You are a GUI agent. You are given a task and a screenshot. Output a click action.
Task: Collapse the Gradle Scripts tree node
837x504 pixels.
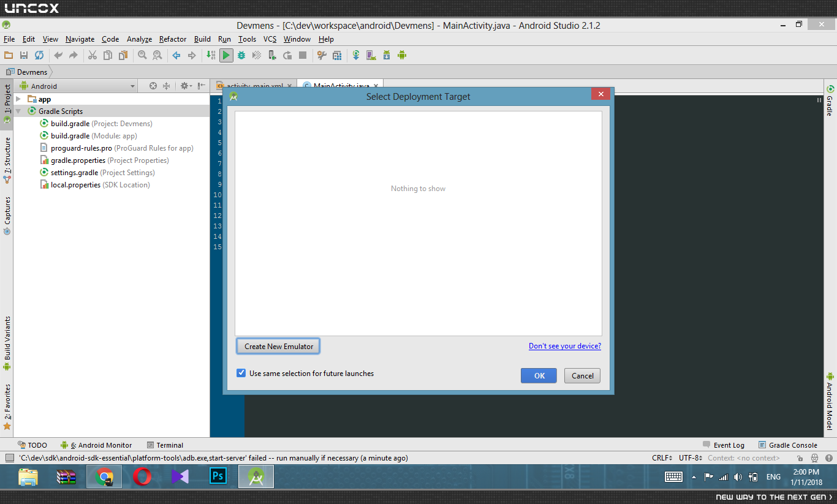pyautogui.click(x=18, y=111)
